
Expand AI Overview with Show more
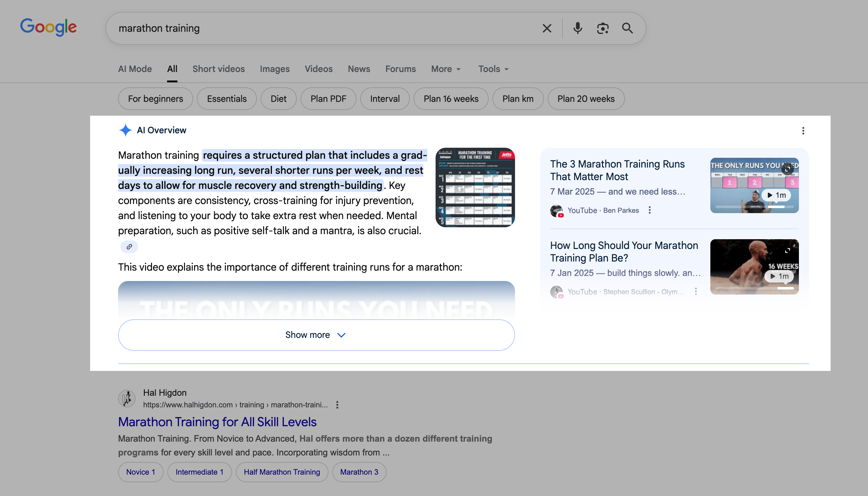pos(316,335)
